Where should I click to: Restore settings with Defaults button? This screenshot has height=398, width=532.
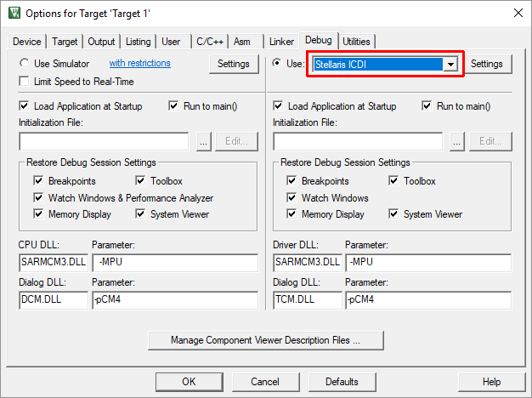coord(342,382)
